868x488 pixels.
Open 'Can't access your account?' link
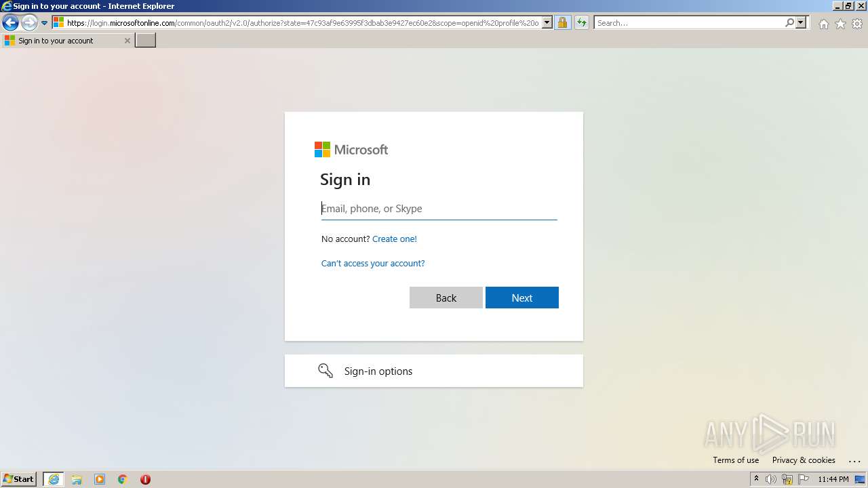[373, 264]
